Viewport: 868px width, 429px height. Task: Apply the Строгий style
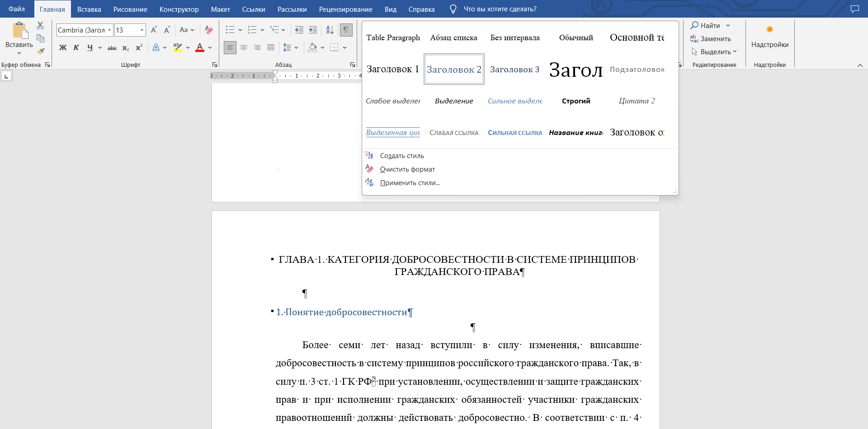[576, 101]
